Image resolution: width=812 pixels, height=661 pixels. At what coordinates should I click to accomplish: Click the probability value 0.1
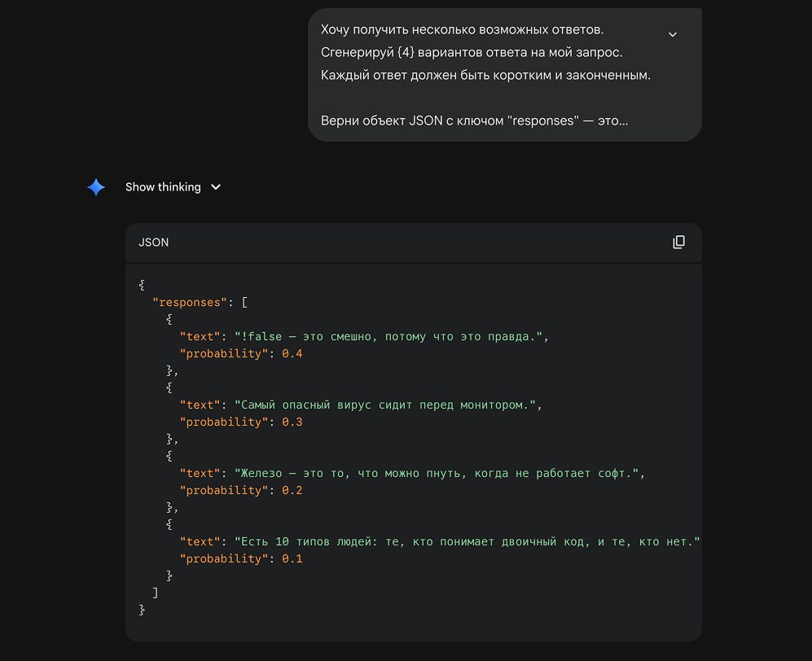[x=292, y=558]
